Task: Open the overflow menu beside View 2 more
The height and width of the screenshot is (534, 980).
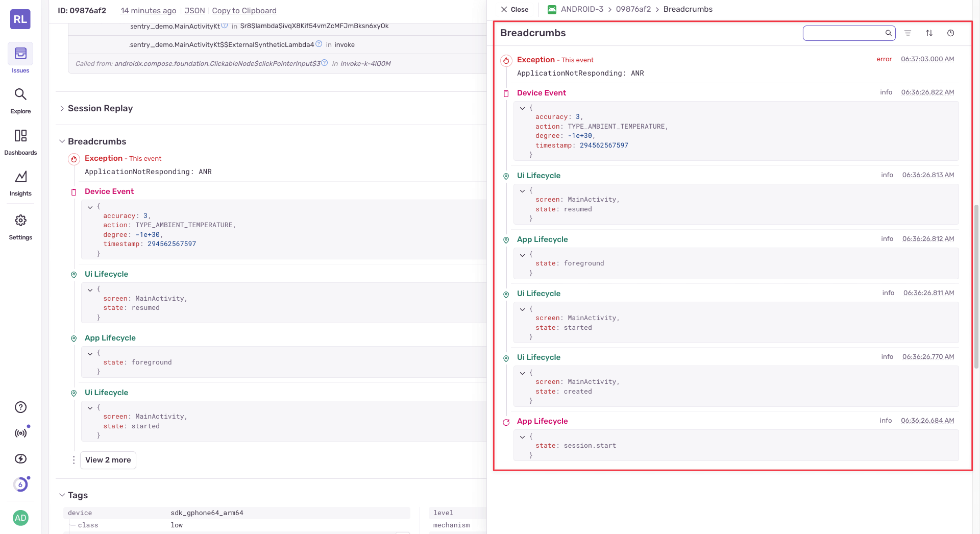Action: pos(73,460)
